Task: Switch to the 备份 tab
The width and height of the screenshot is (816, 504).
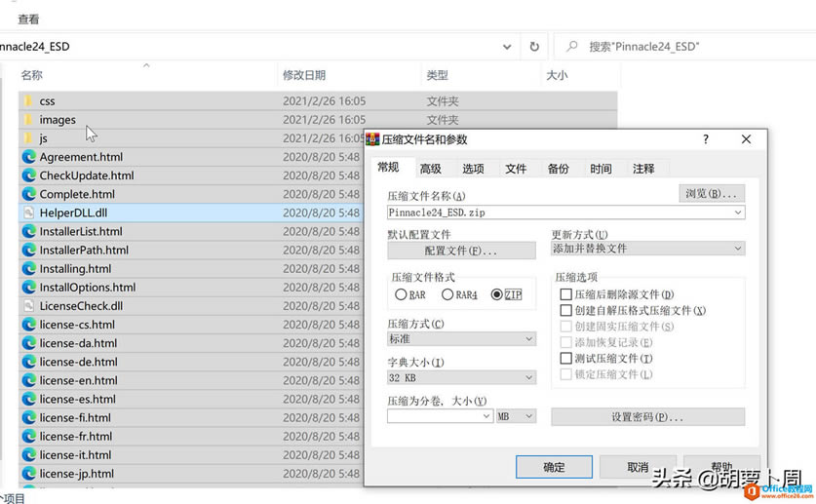Action: [559, 169]
